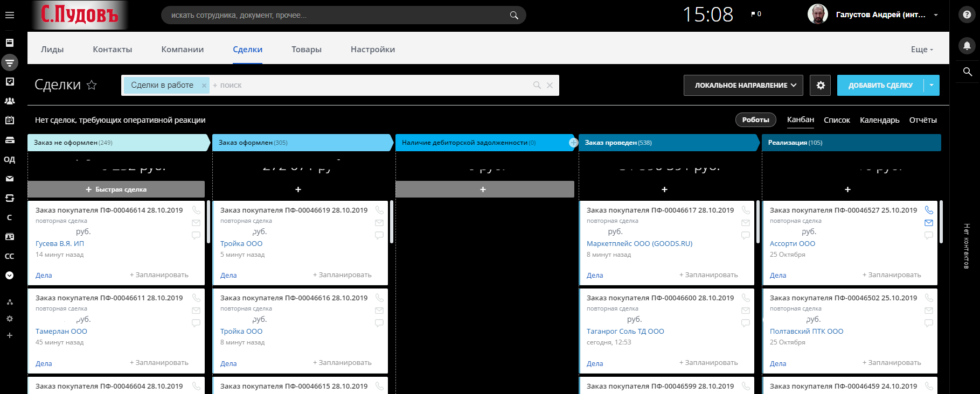
Task: Open the mail envelope sidebar icon
Action: coord(10,179)
